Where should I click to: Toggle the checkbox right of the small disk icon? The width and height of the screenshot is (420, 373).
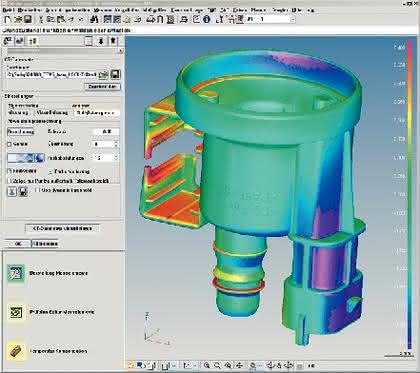[x=37, y=190]
